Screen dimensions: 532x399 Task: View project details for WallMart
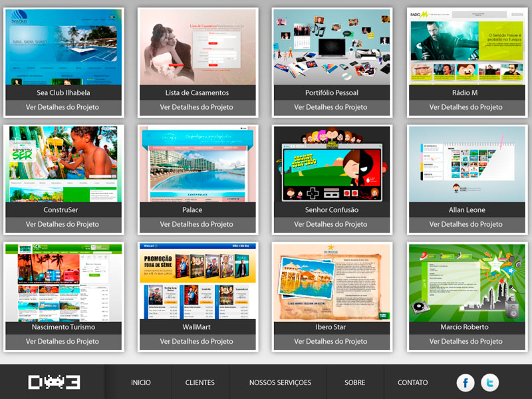[198, 342]
